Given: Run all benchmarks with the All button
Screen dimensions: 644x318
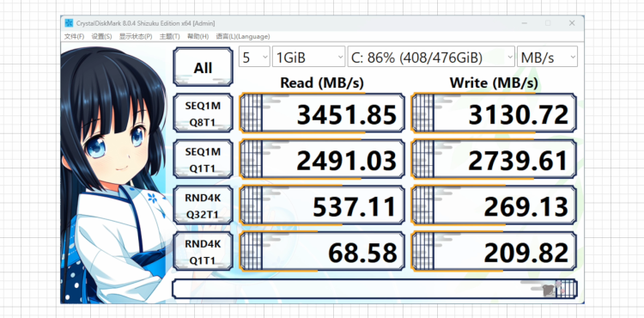Looking at the screenshot, I should point(203,66).
